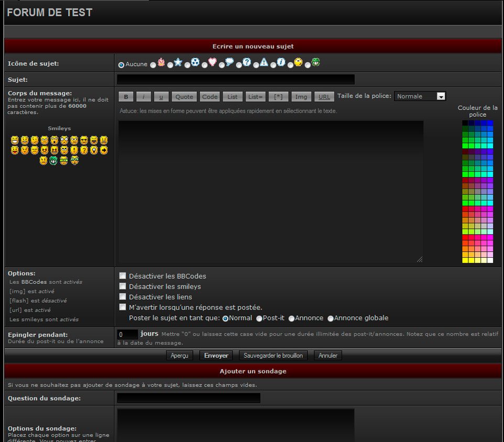Click Sauvegarder le brouillon button

pyautogui.click(x=273, y=356)
